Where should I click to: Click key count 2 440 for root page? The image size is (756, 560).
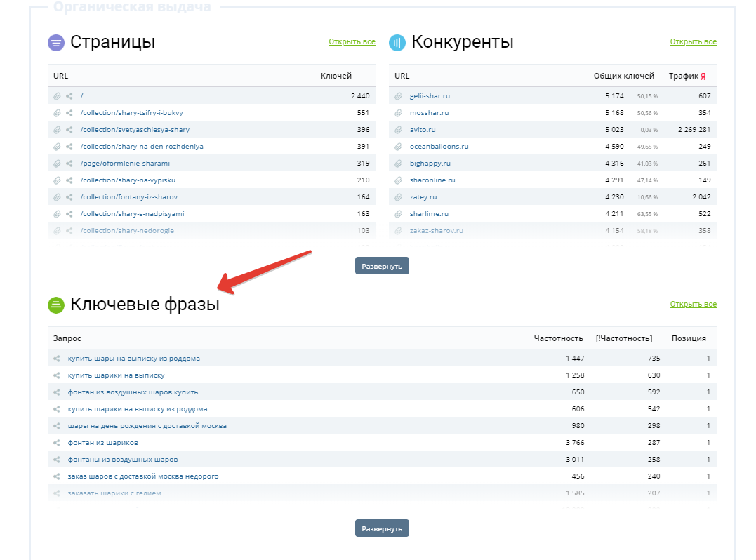(360, 96)
